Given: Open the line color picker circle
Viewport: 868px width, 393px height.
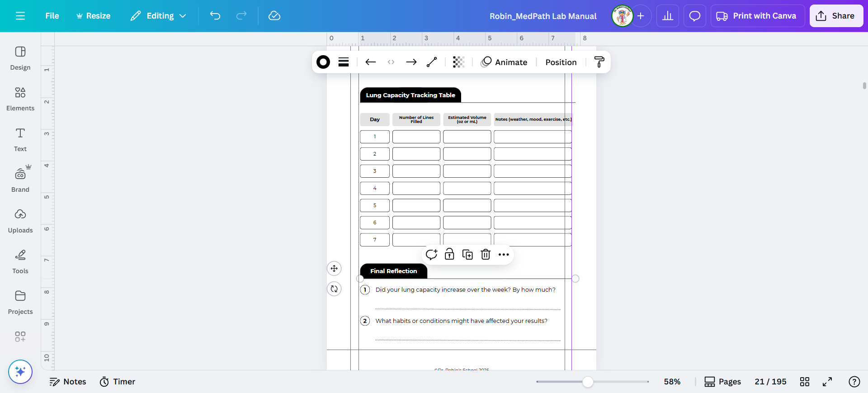Looking at the screenshot, I should [x=323, y=62].
